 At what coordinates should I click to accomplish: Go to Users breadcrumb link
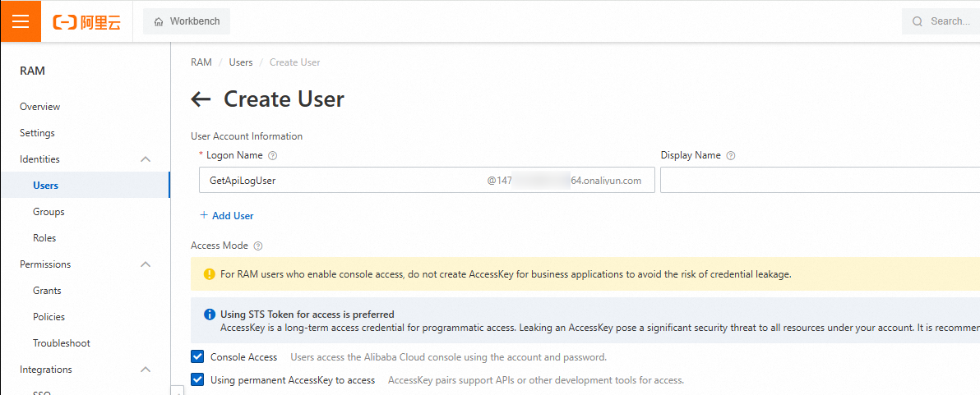[241, 62]
